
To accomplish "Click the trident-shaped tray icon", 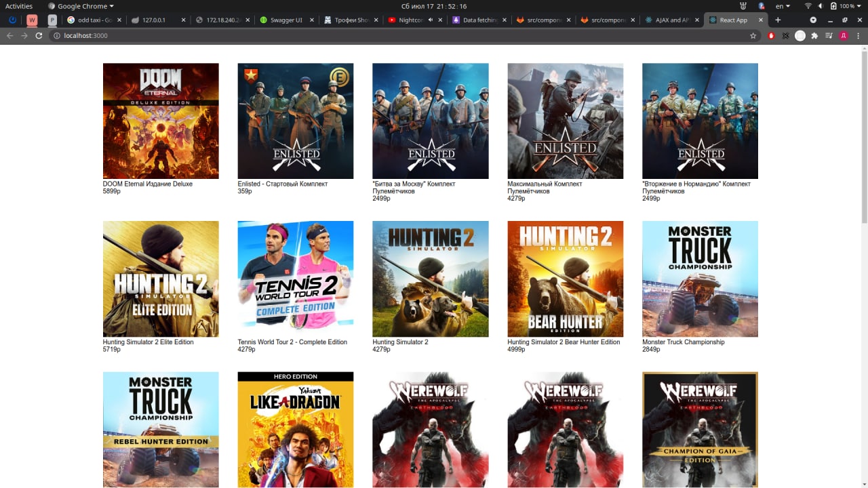I will (744, 6).
